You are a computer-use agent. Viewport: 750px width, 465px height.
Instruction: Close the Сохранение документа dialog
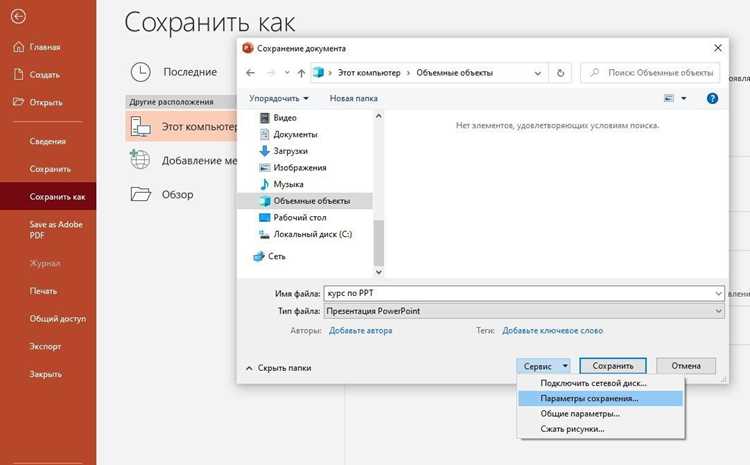pyautogui.click(x=717, y=48)
